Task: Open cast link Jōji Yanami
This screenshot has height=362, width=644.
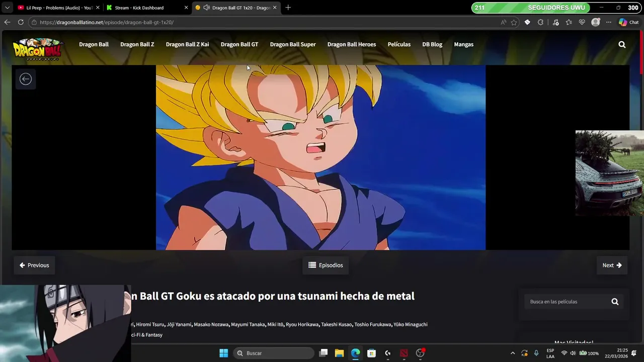Action: tap(179, 324)
